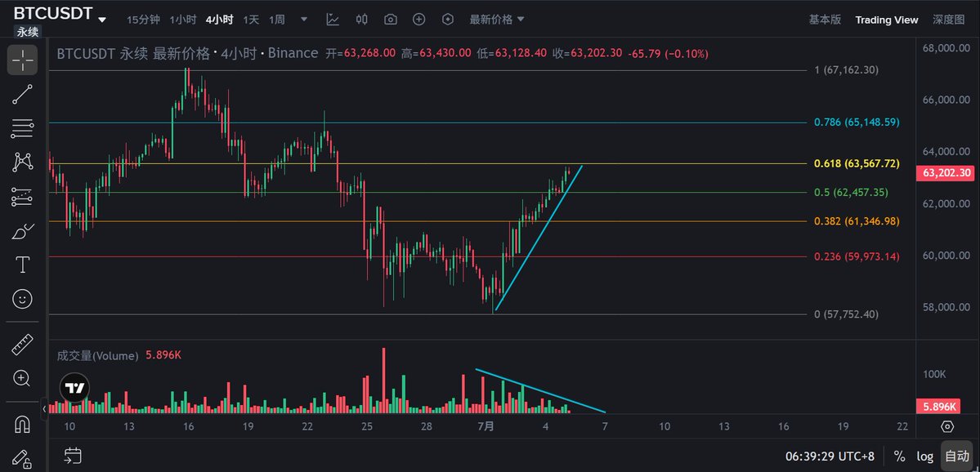The width and height of the screenshot is (980, 472).
Task: Select the brush drawing tool
Action: (x=23, y=232)
